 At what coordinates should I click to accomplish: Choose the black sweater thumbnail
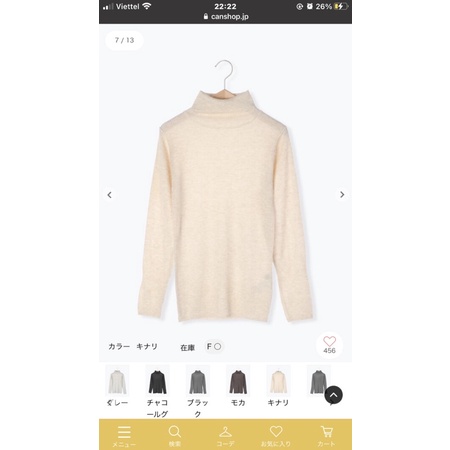point(198,380)
